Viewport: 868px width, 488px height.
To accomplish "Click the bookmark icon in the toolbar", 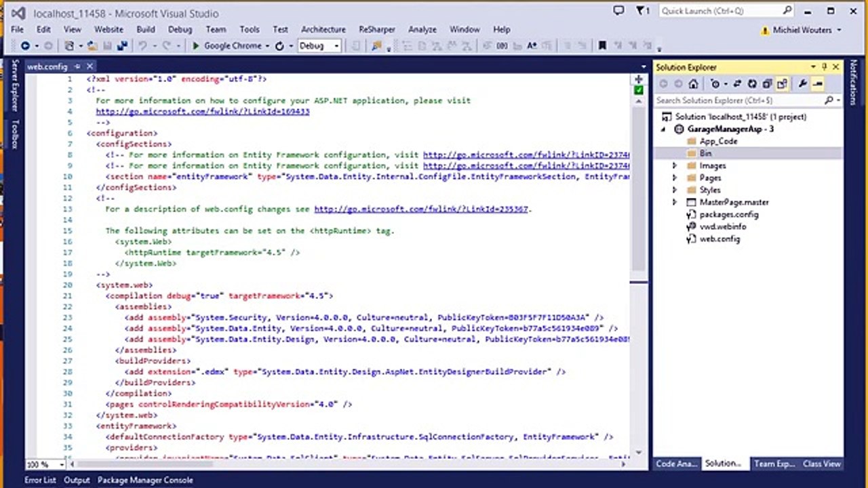I will click(601, 46).
